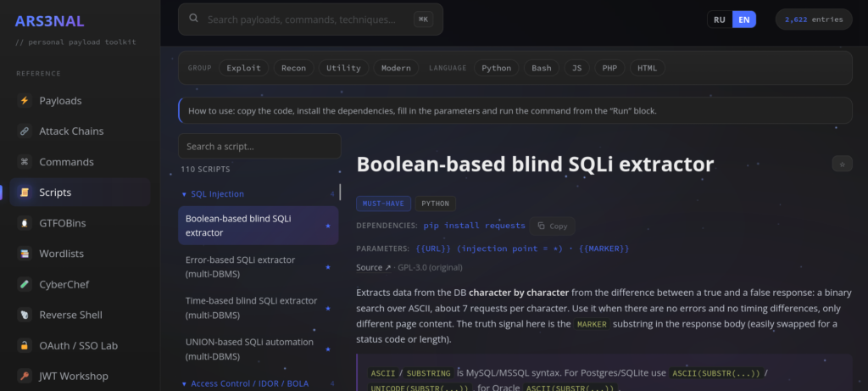Viewport: 868px width, 391px height.
Task: Click the OAuth / SSO Lab lock icon
Action: click(x=25, y=345)
